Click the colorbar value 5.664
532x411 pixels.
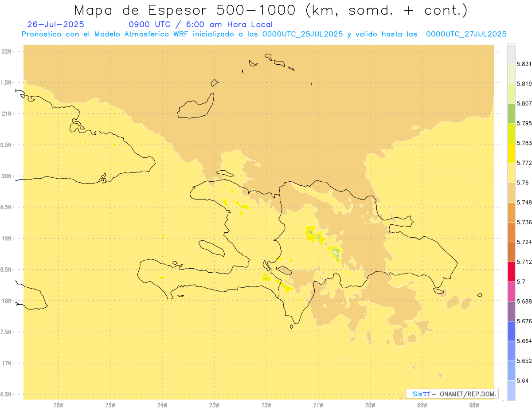point(524,341)
